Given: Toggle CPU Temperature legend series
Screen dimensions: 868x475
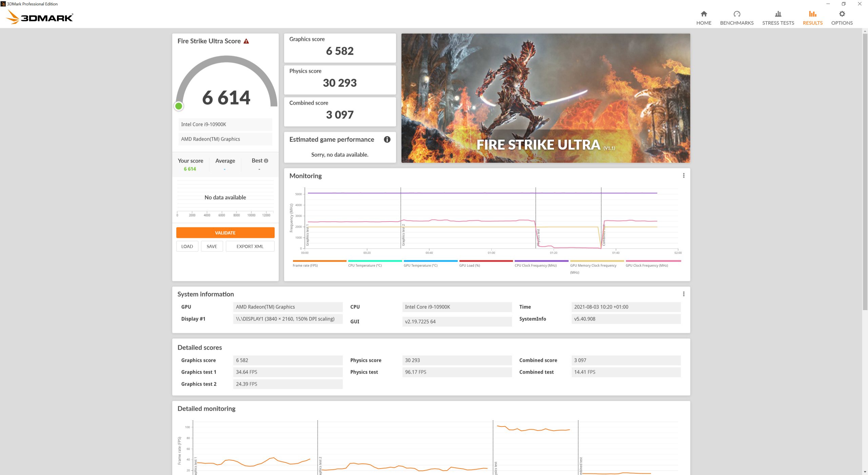Looking at the screenshot, I should (365, 265).
